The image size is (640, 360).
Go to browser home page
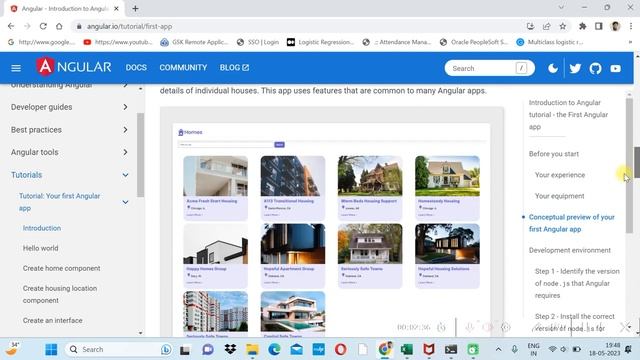pyautogui.click(x=59, y=26)
